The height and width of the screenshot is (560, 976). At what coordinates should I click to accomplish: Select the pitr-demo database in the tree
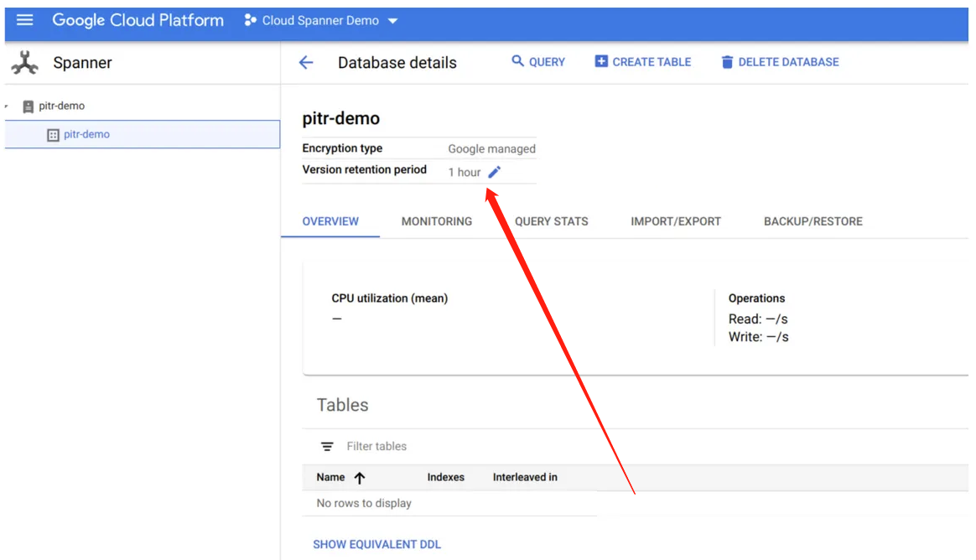pos(143,134)
